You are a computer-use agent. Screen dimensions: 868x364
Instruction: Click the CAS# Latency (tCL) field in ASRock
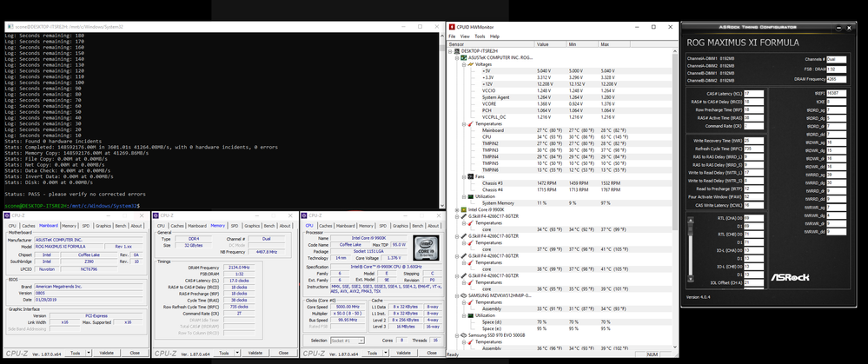(754, 94)
